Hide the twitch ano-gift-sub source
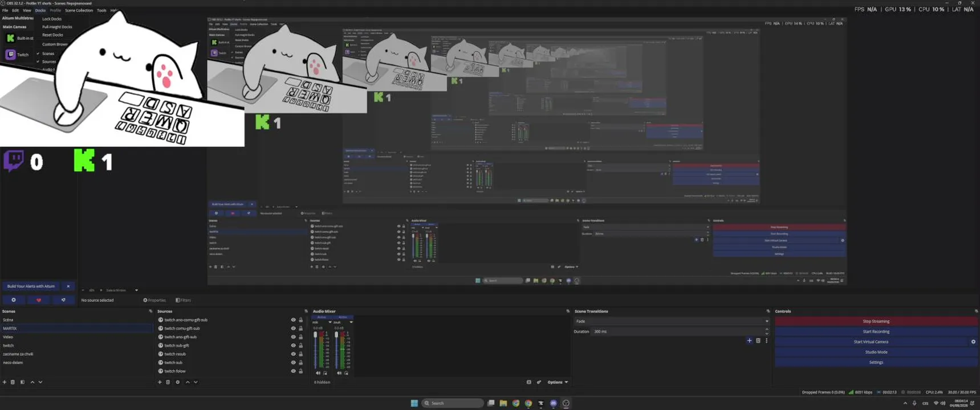Viewport: 980px width, 410px height. click(294, 337)
